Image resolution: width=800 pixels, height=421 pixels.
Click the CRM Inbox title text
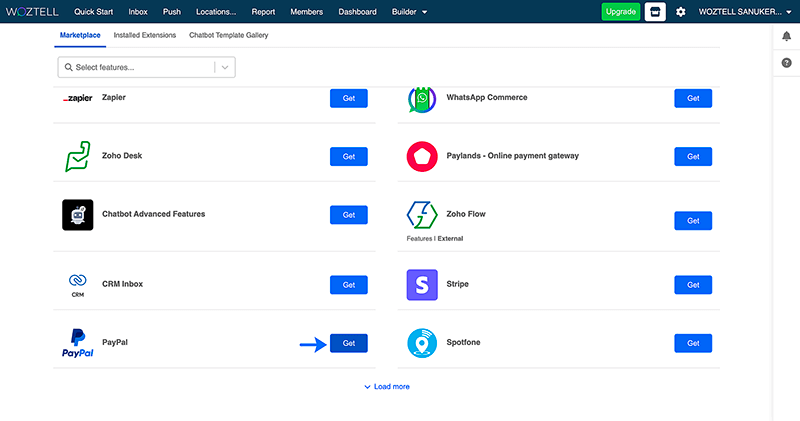click(x=122, y=284)
